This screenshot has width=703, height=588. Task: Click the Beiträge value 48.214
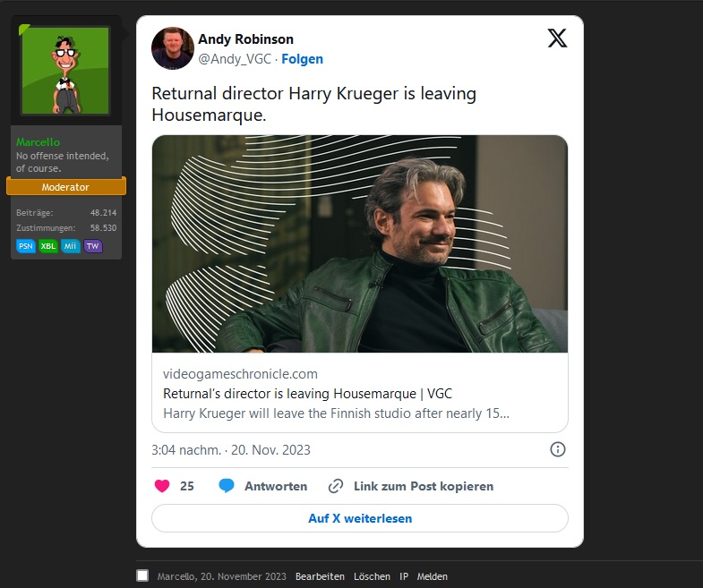pyautogui.click(x=103, y=213)
